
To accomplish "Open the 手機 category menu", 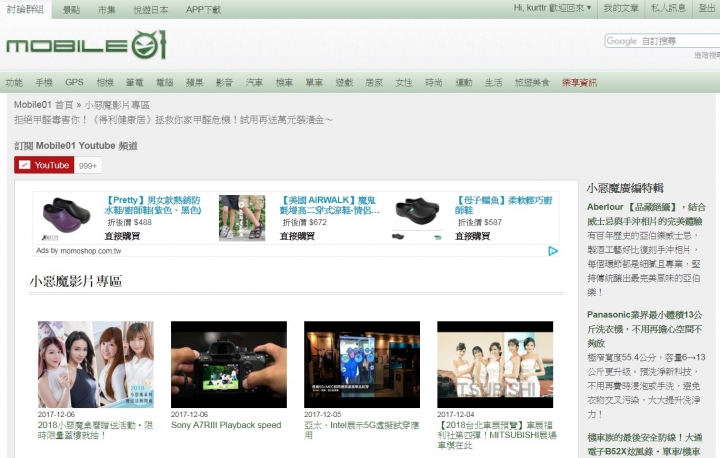I will [x=44, y=83].
